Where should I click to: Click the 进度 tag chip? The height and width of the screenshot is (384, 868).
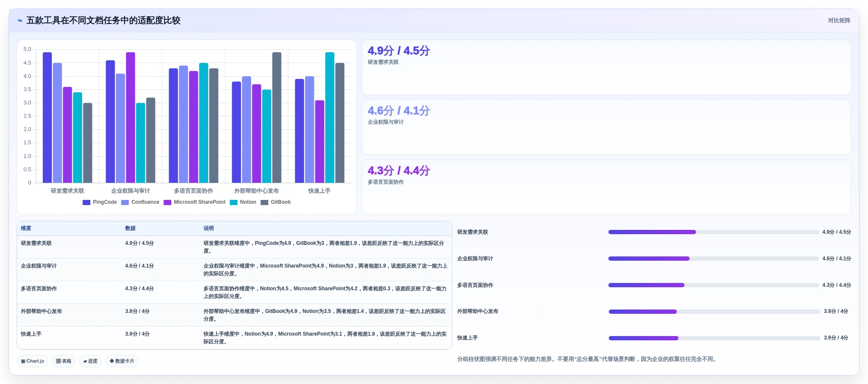pyautogui.click(x=90, y=361)
